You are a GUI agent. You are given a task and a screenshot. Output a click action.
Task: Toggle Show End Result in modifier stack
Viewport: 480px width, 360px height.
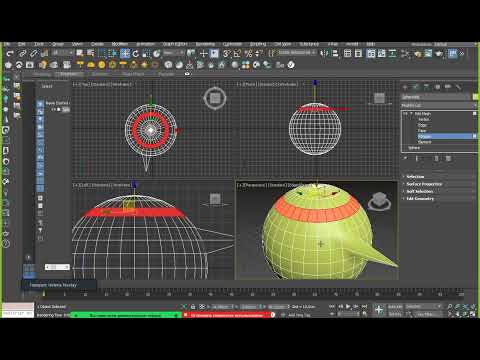(417, 159)
